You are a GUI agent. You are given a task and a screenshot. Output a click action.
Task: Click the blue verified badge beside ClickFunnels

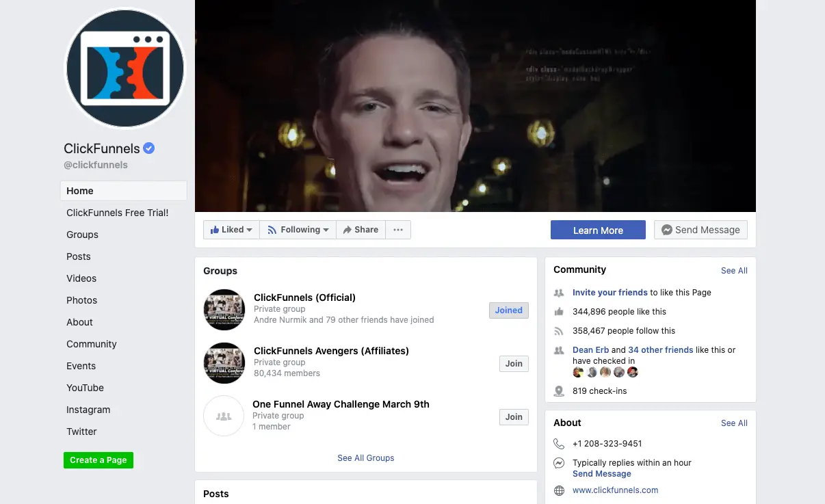click(149, 148)
